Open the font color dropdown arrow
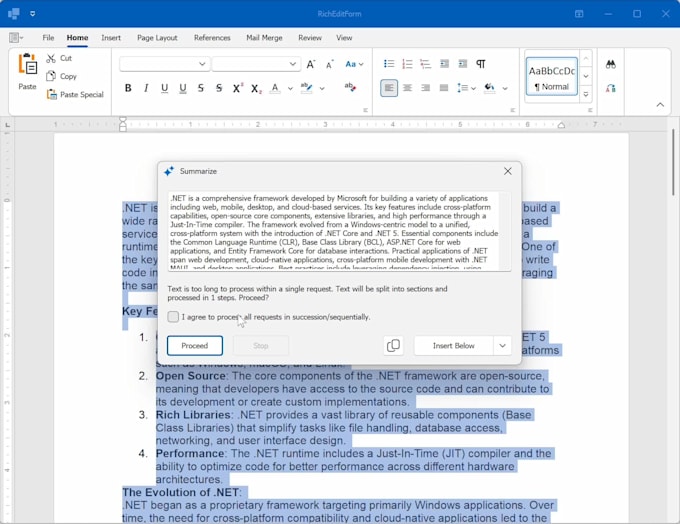The width and height of the screenshot is (680, 524). click(290, 88)
